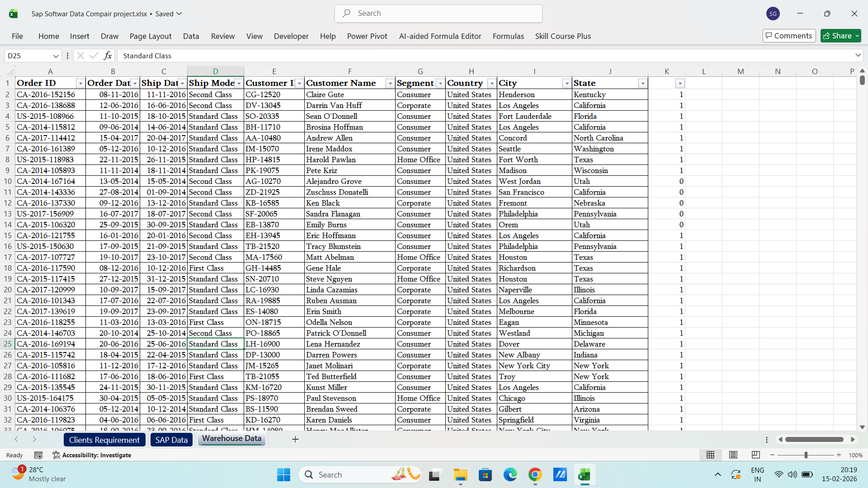This screenshot has height=488, width=868.
Task: Click zoom in plus icon
Action: tap(839, 455)
